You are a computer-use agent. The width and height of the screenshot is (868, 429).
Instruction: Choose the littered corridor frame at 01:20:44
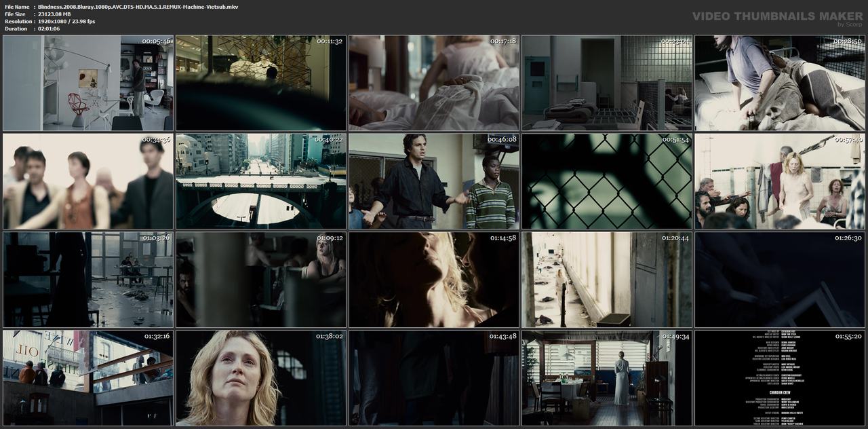[x=607, y=280]
